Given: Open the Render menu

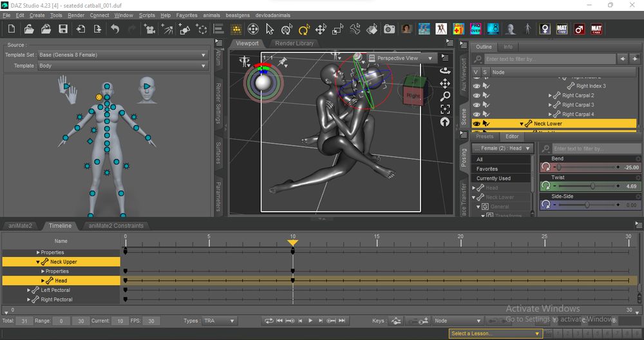Looking at the screenshot, I should (x=76, y=15).
